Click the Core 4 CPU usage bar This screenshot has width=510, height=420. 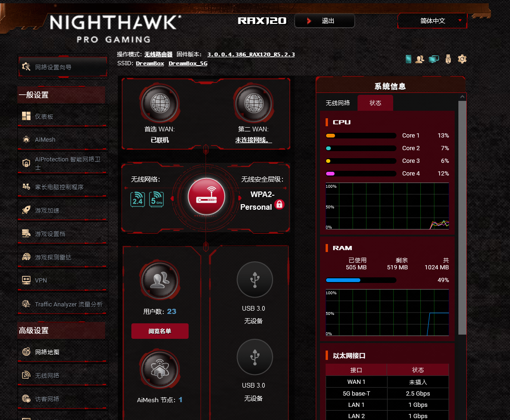coord(361,174)
